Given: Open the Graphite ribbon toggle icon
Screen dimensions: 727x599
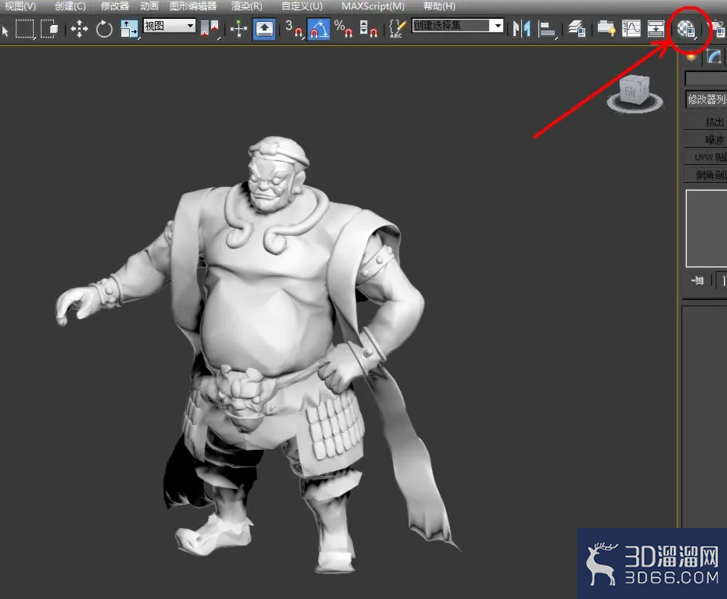Looking at the screenshot, I should click(606, 29).
